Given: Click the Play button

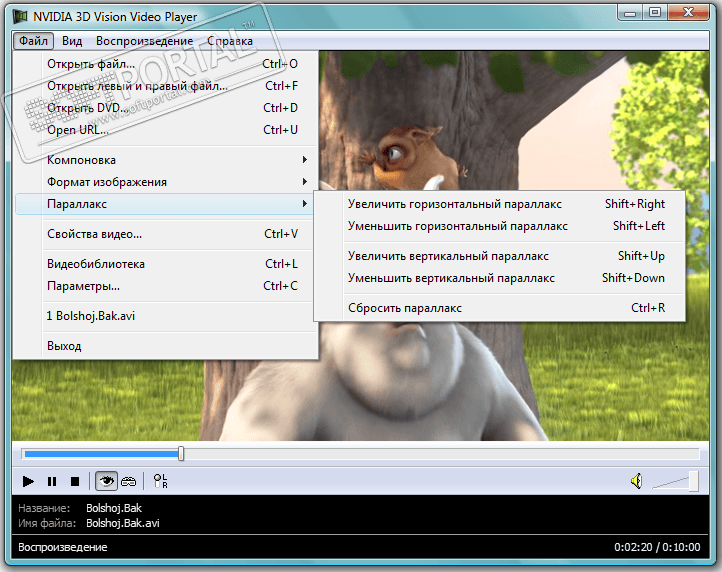Looking at the screenshot, I should tap(28, 481).
